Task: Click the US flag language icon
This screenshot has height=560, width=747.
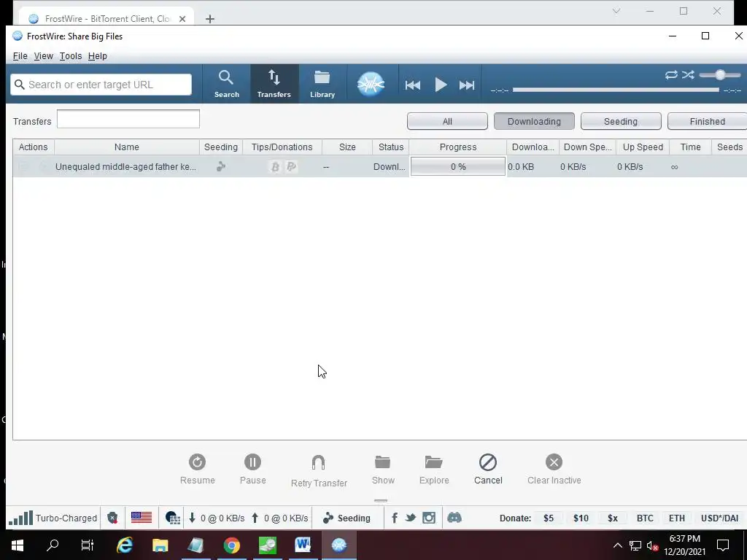Action: point(142,518)
